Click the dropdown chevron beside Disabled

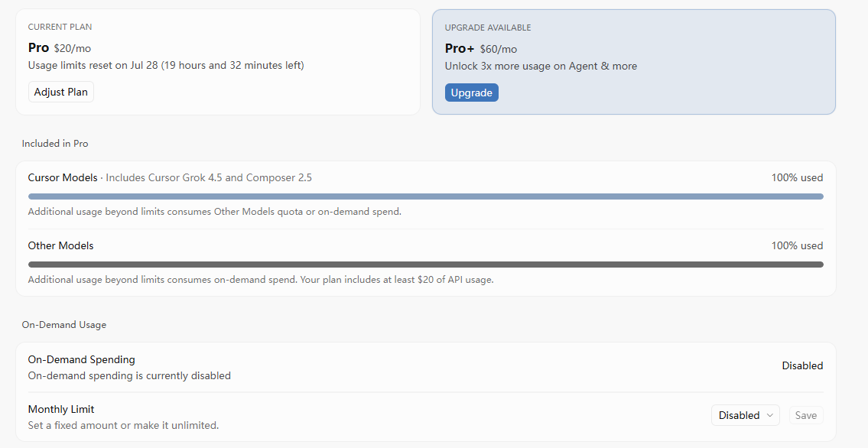tap(770, 415)
